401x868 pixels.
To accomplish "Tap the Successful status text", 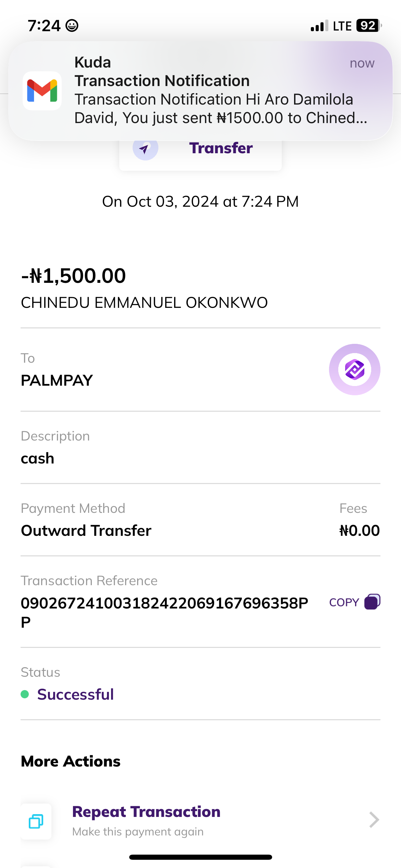I will pos(75,695).
